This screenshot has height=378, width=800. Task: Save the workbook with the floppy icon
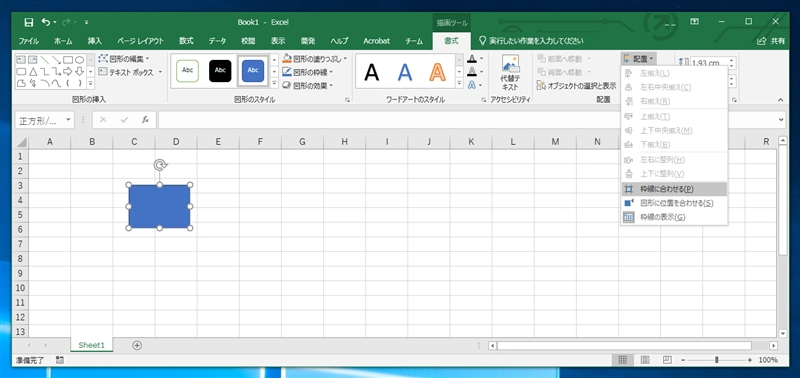tap(29, 22)
